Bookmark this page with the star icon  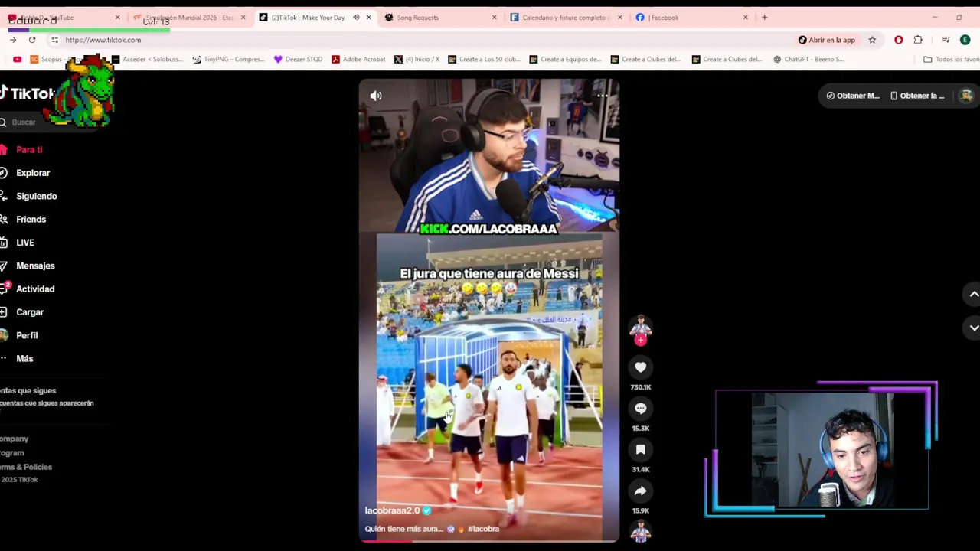(x=872, y=40)
